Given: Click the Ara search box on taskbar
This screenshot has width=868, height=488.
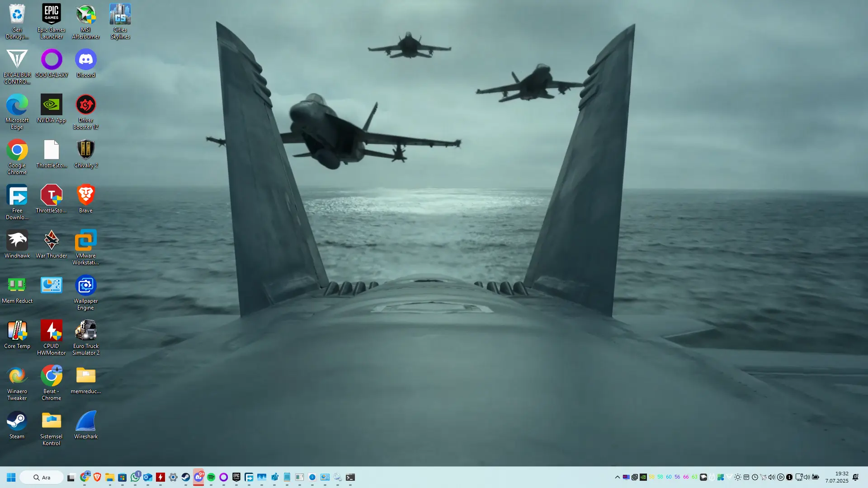Looking at the screenshot, I should pos(42,477).
